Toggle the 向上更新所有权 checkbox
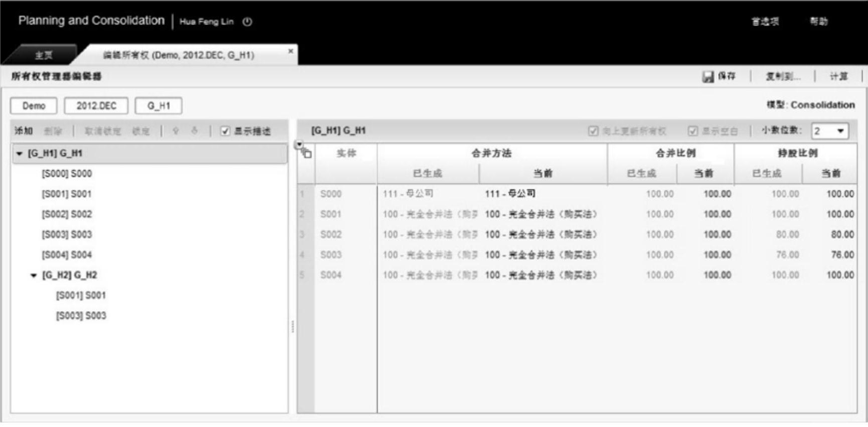The height and width of the screenshot is (427, 868). 593,131
